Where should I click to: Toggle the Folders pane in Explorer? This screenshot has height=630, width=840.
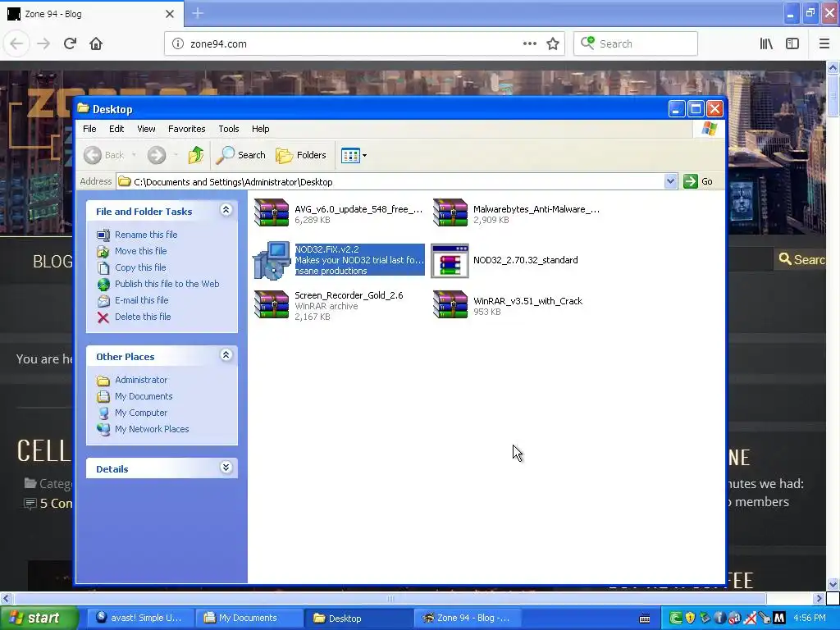301,155
